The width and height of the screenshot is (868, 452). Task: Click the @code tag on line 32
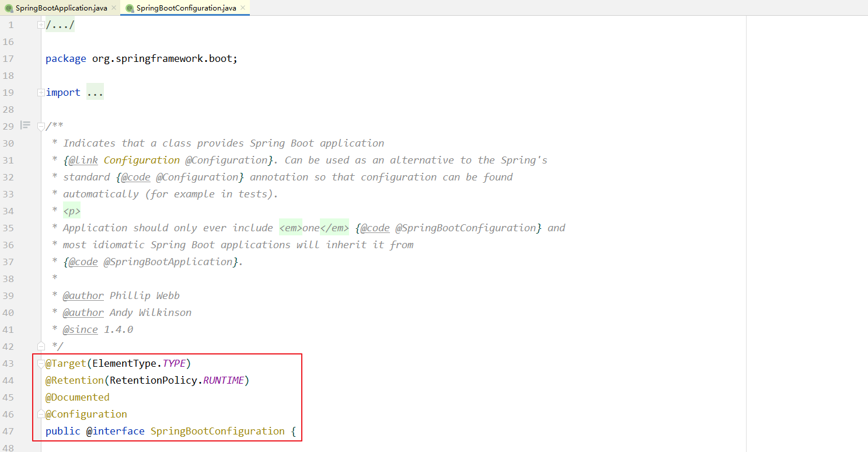click(x=135, y=177)
